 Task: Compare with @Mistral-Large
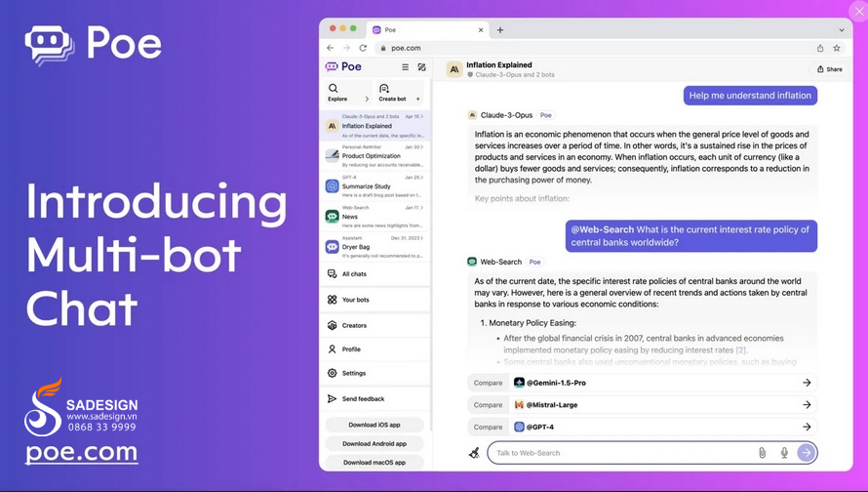(642, 405)
